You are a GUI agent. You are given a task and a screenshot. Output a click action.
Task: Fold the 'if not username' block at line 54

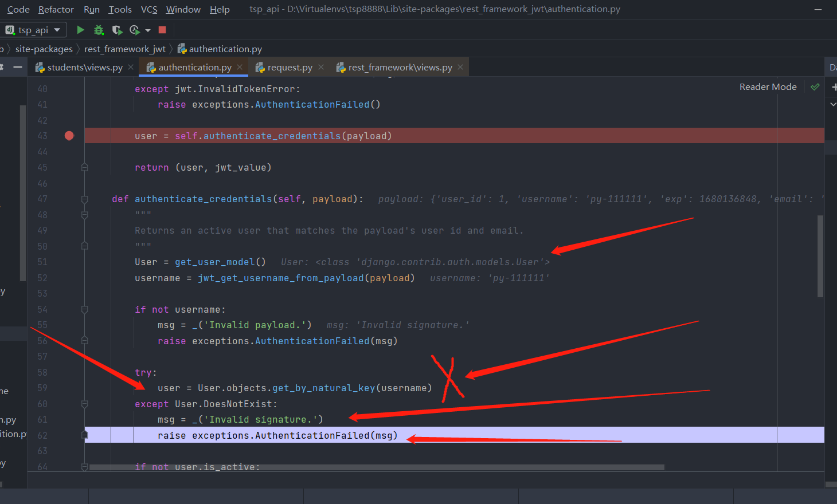[x=85, y=310]
